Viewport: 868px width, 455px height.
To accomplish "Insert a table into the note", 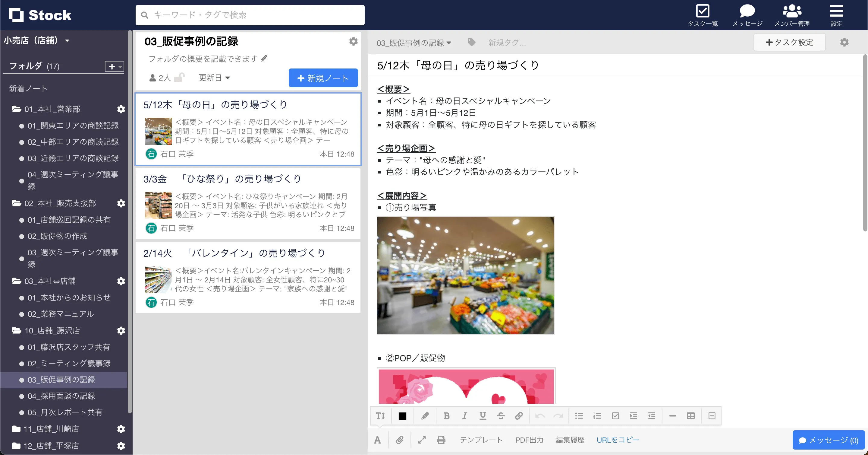I will tap(691, 416).
